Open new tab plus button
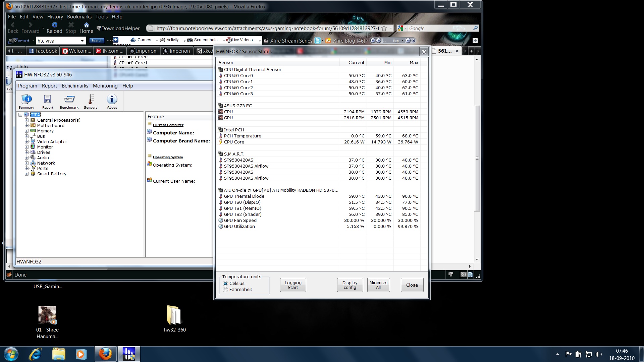The image size is (644, 362). pyautogui.click(x=472, y=51)
